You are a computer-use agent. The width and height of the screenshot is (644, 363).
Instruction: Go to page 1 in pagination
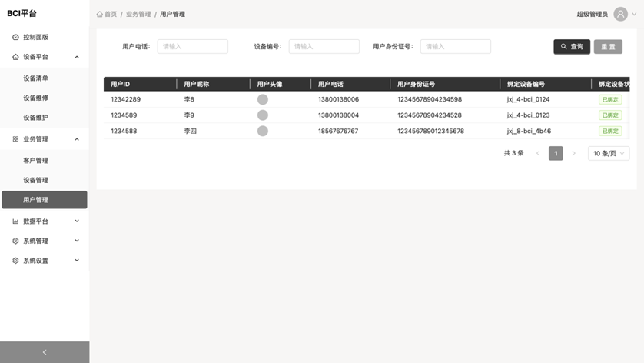click(556, 153)
